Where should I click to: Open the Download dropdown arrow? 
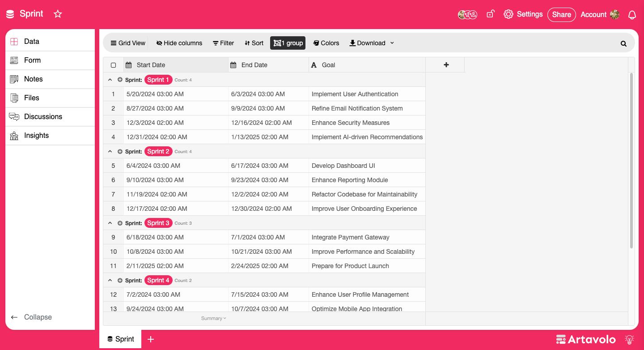(x=392, y=43)
